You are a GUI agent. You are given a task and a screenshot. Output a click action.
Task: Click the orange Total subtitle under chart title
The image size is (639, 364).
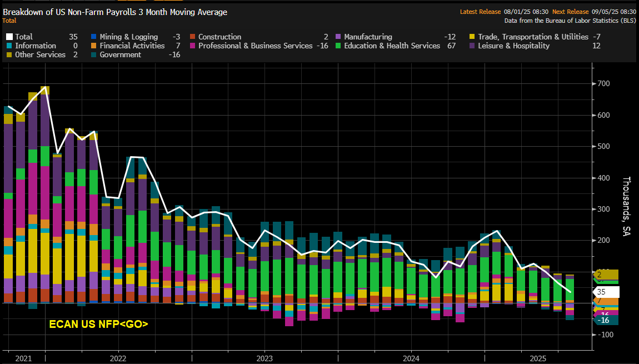coord(9,20)
